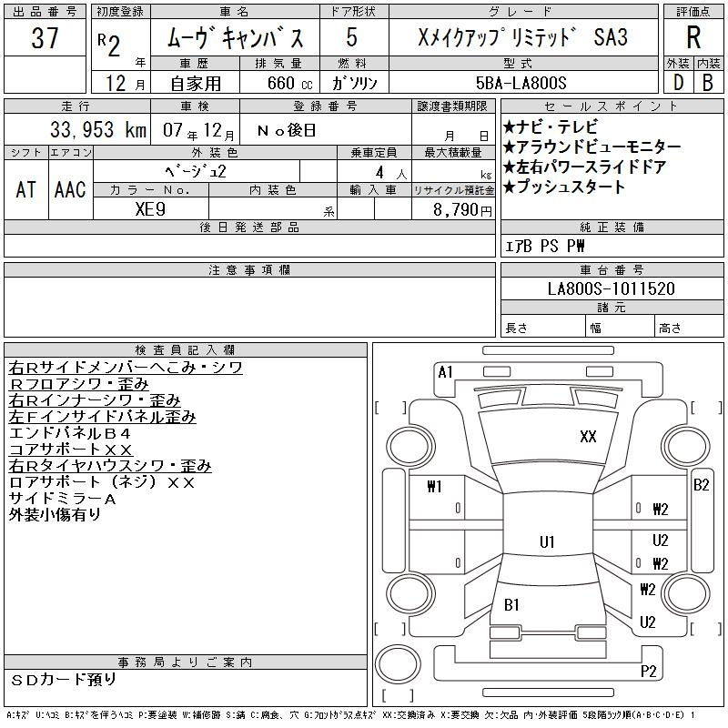Image resolution: width=728 pixels, height=728 pixels.
Task: Click the model code "5BA-LA800S"
Action: click(521, 83)
